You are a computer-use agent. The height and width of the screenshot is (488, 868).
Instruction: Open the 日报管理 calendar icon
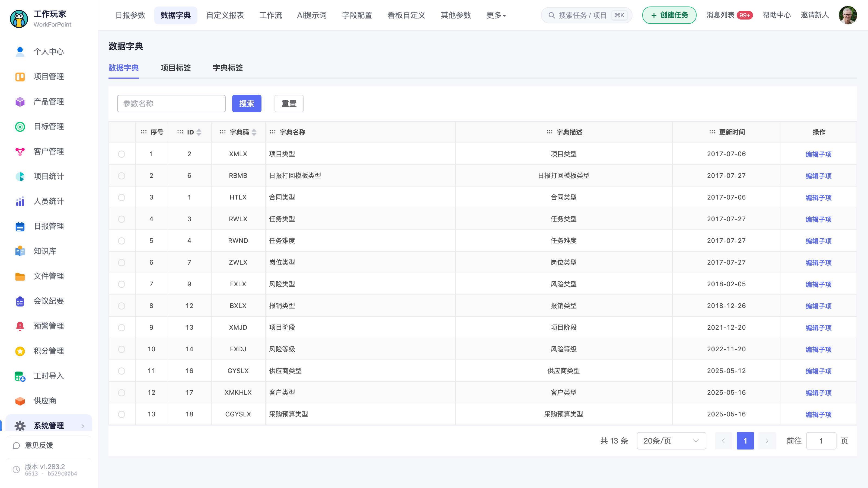tap(20, 226)
